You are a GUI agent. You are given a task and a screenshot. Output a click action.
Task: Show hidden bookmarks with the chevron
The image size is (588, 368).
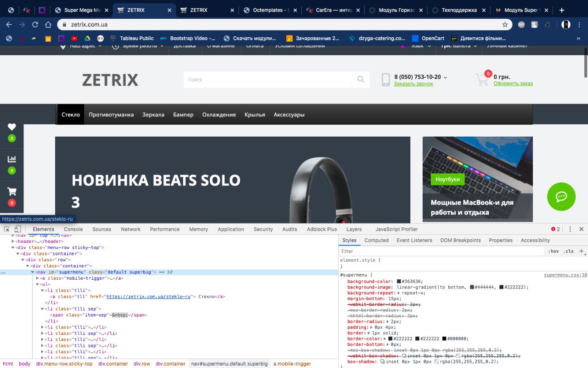click(x=580, y=39)
